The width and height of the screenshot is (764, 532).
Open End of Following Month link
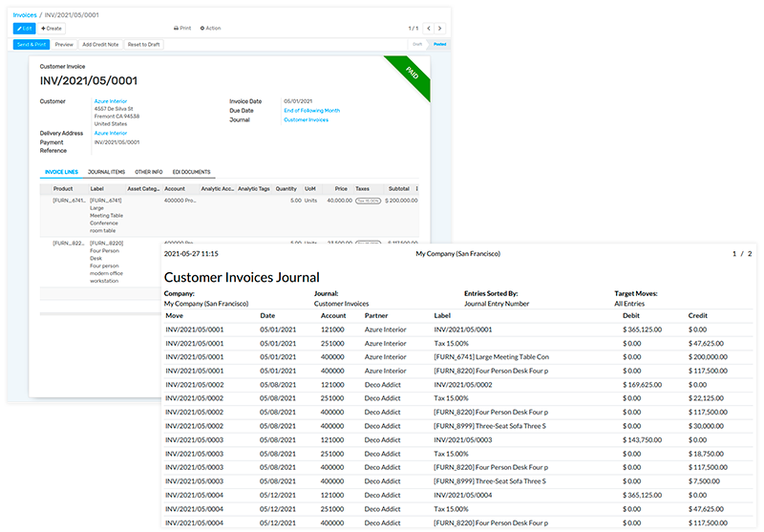[x=312, y=111]
